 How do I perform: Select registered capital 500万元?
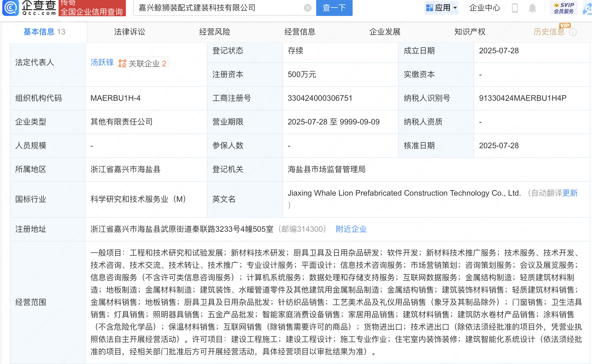(x=302, y=74)
